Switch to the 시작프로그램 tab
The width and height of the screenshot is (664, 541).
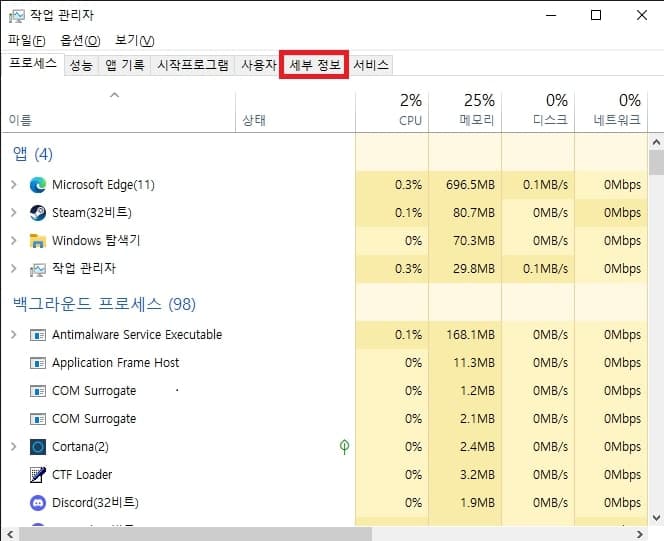(x=193, y=65)
